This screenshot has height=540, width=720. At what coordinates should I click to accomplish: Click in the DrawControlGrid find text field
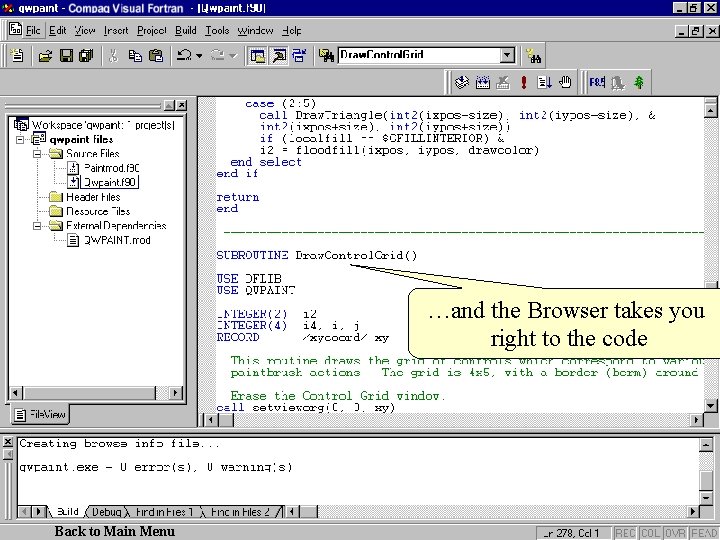419,56
